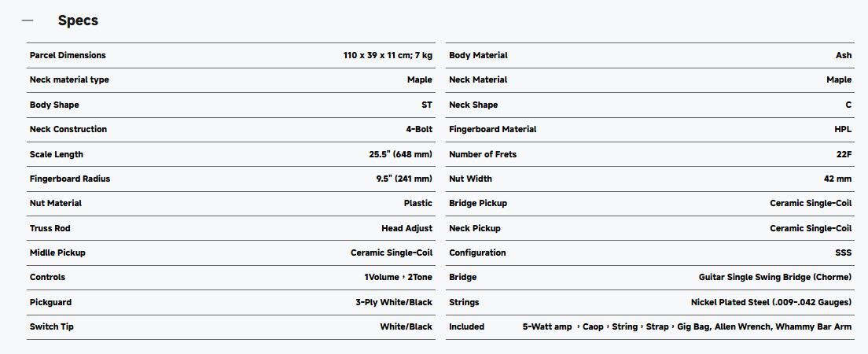This screenshot has width=868, height=354.
Task: Click the Fingerboard Radius 9.5" value
Action: tap(403, 179)
